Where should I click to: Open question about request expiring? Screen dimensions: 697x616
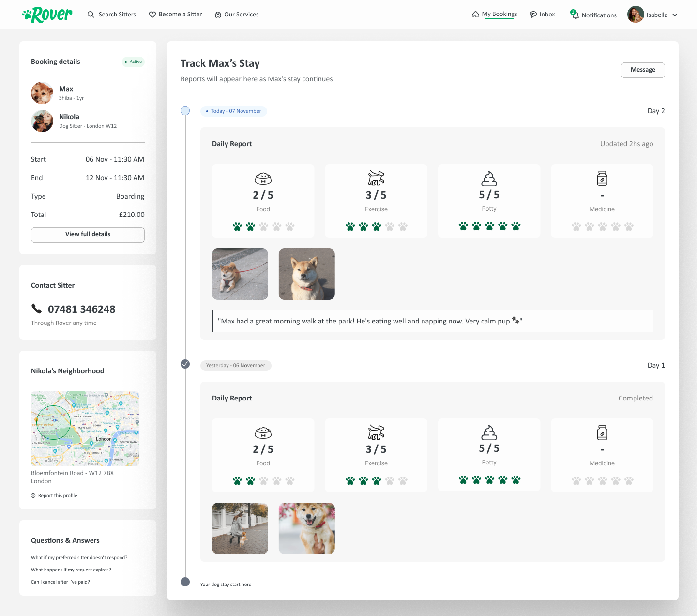click(x=71, y=570)
